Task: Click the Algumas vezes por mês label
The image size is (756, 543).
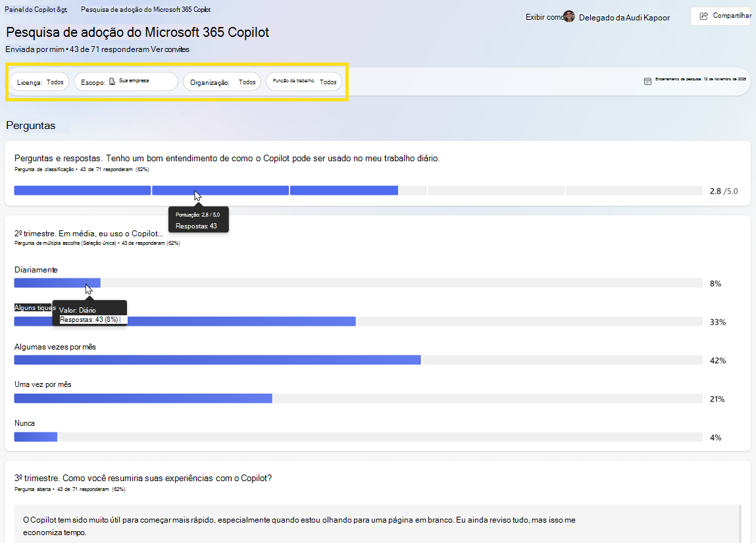Action: (55, 347)
